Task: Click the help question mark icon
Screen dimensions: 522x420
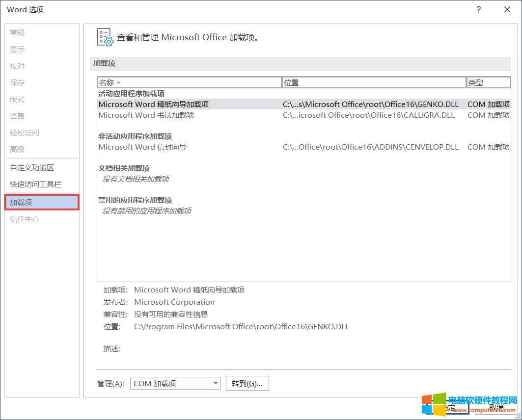Action: click(478, 10)
